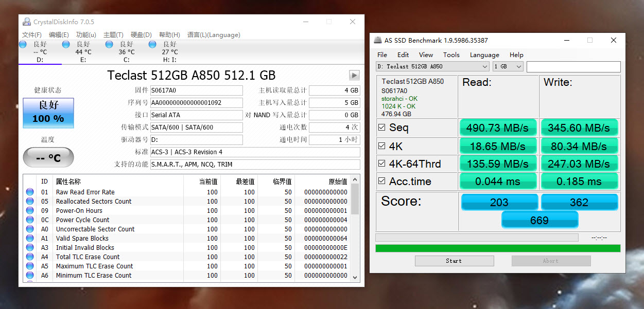Image resolution: width=644 pixels, height=309 pixels.
Task: Click the empty text field beside size dropdown
Action: (x=573, y=66)
